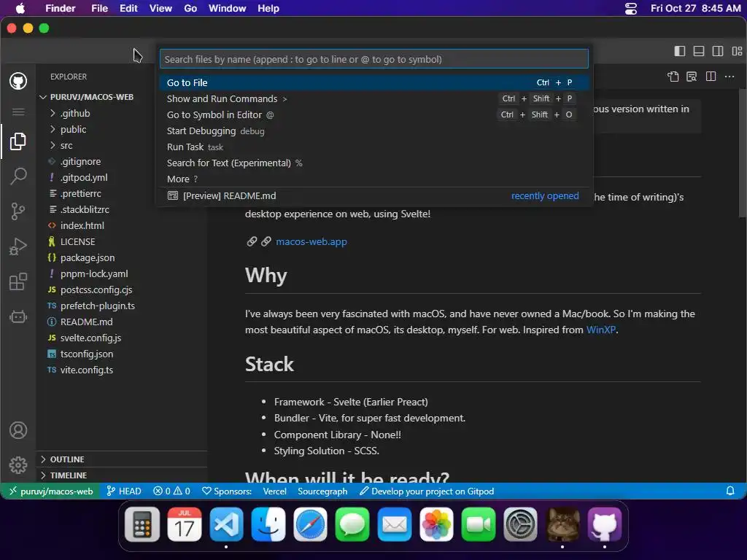Open the View menu in menu bar
747x560 pixels.
[x=160, y=9]
